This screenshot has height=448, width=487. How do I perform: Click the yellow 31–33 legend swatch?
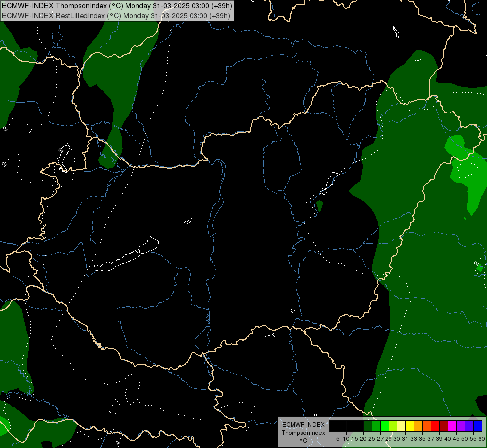coord(410,426)
